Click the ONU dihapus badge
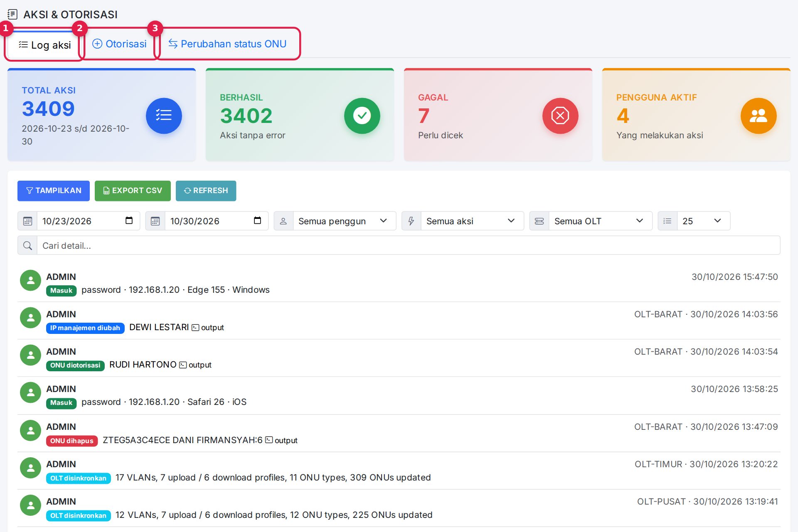798x532 pixels. coord(72,441)
